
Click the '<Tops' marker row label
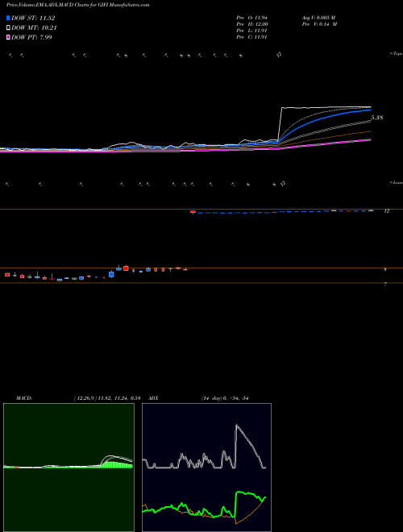coord(396,54)
